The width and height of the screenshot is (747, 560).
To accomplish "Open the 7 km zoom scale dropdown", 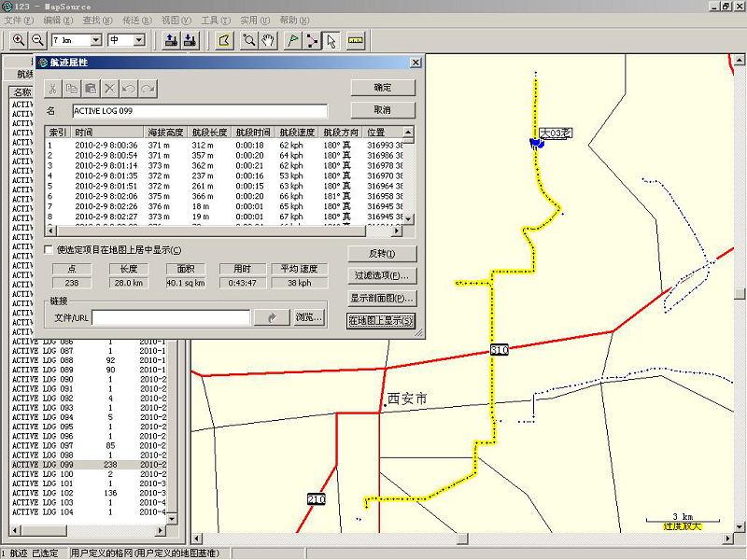I will [95, 40].
